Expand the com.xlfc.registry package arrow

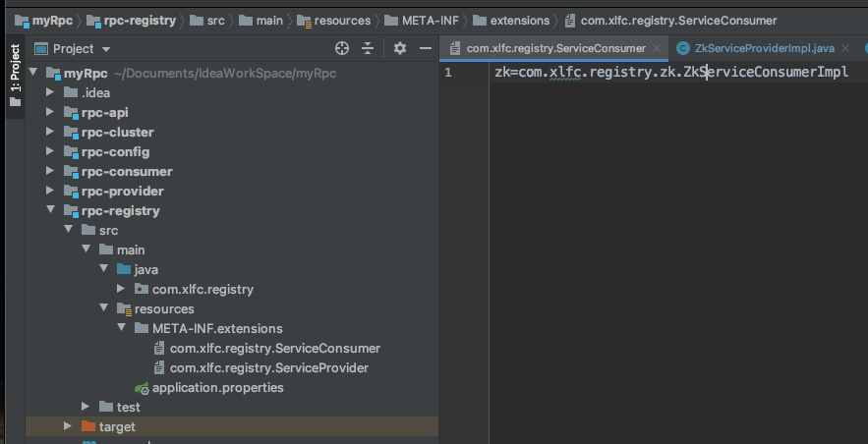(121, 289)
